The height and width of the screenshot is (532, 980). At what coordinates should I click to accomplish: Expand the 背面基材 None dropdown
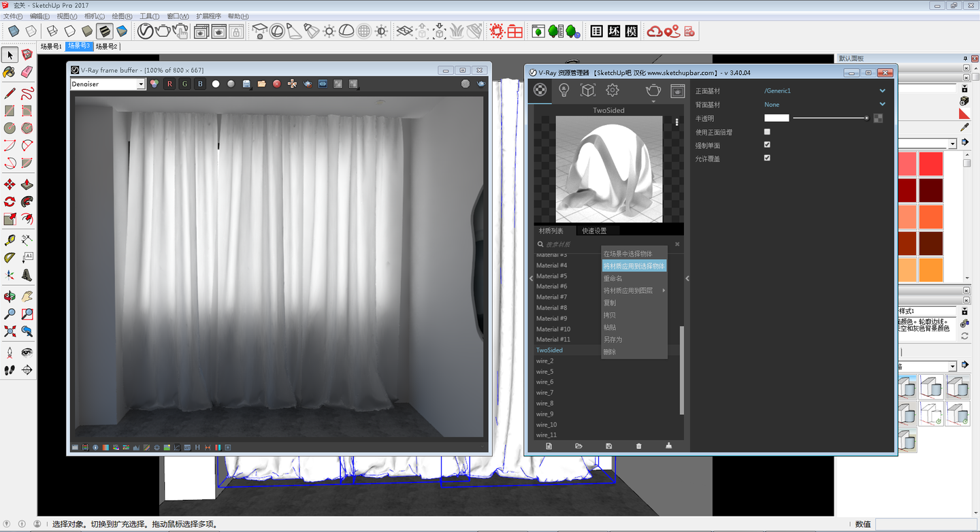point(883,104)
